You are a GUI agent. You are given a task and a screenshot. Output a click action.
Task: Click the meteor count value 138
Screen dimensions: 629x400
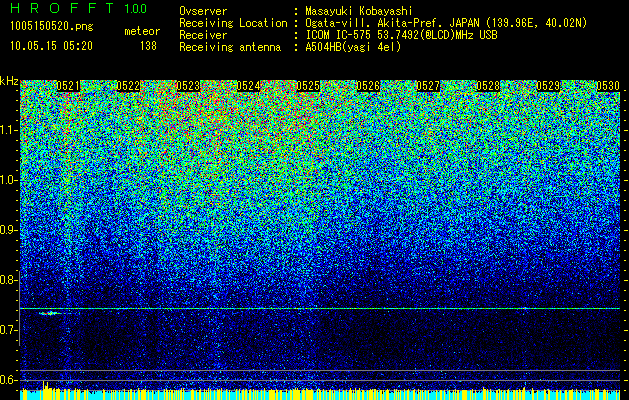[x=148, y=46]
